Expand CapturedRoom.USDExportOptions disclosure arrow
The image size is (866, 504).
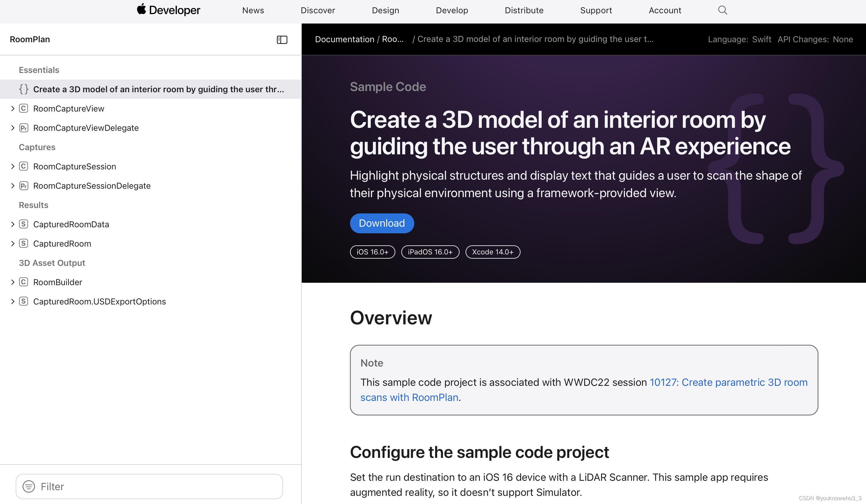point(13,301)
